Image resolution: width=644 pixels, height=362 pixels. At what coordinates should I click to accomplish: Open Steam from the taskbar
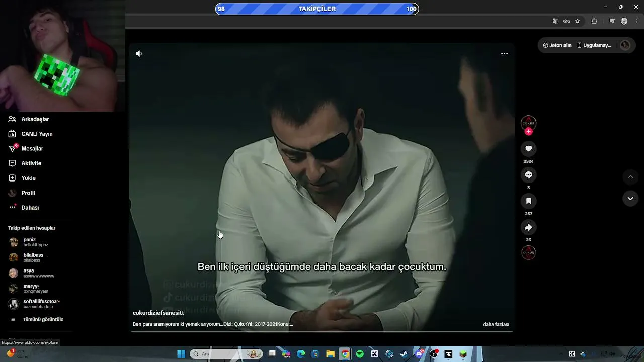pos(404,354)
